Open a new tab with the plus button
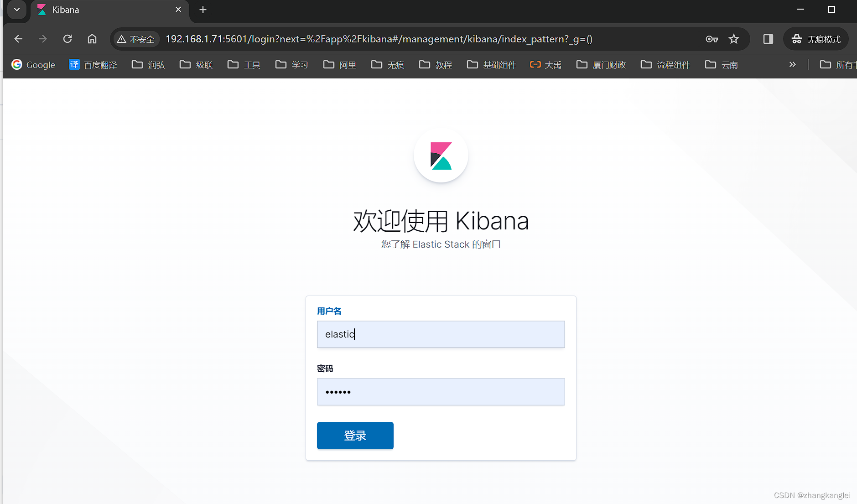This screenshot has height=504, width=857. pyautogui.click(x=203, y=10)
